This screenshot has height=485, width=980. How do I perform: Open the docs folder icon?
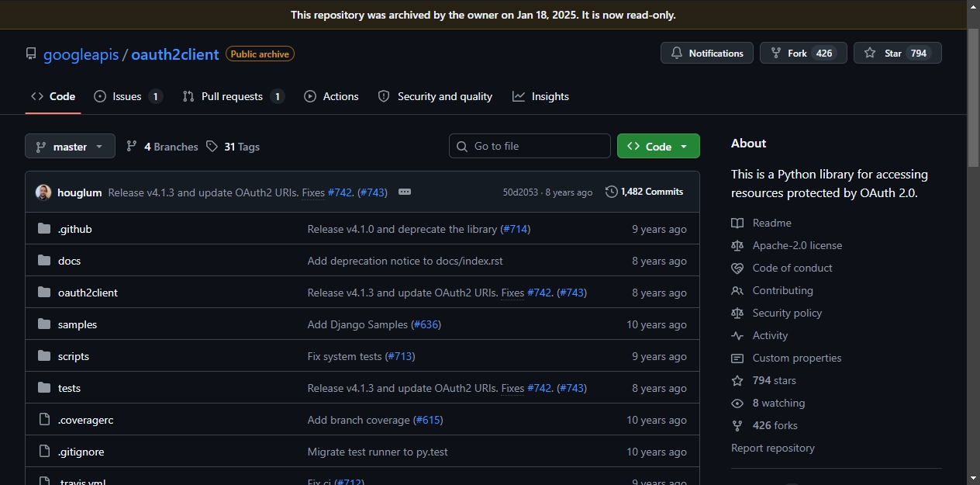tap(44, 261)
